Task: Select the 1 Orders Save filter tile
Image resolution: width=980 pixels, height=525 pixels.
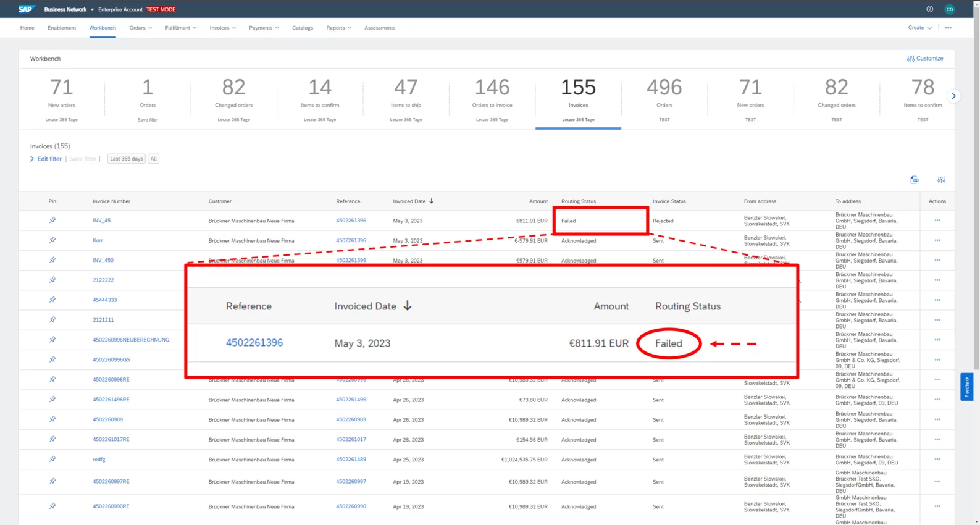Action: pos(148,99)
